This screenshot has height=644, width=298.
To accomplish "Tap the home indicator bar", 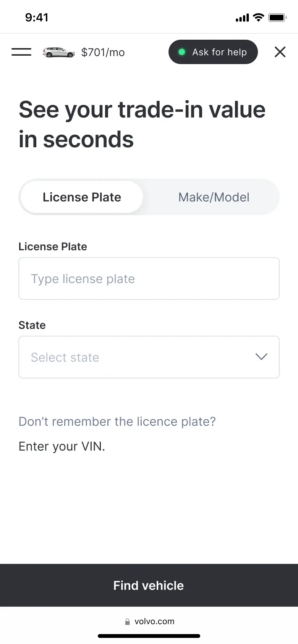I will point(149,636).
